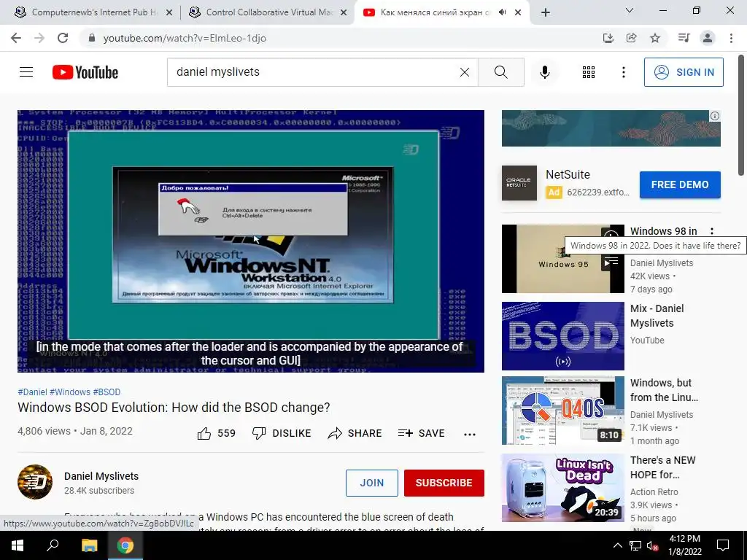The image size is (747, 560).
Task: Show hidden tray icons chevron
Action: (617, 545)
